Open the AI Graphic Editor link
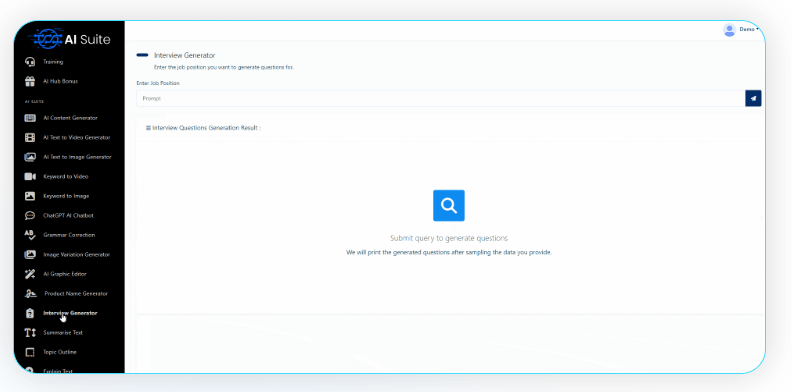Image resolution: width=792 pixels, height=392 pixels. (x=65, y=274)
